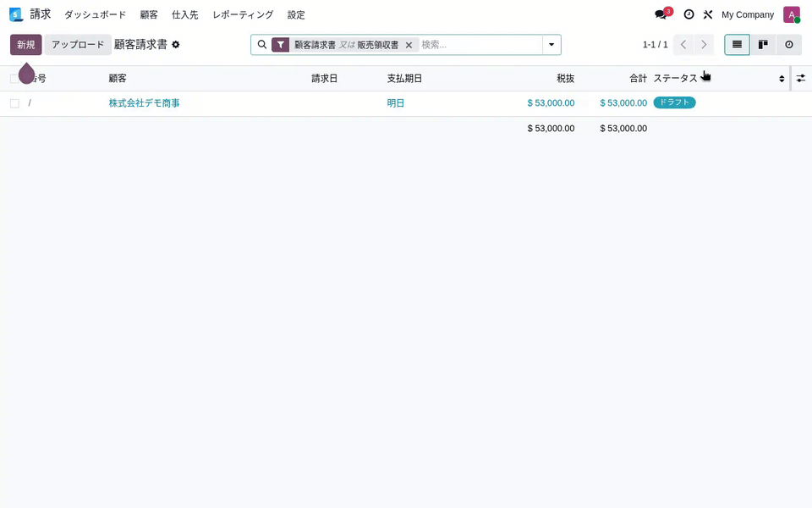Viewport: 812px width, 508px height.
Task: Open the 設定 menu
Action: pos(296,14)
